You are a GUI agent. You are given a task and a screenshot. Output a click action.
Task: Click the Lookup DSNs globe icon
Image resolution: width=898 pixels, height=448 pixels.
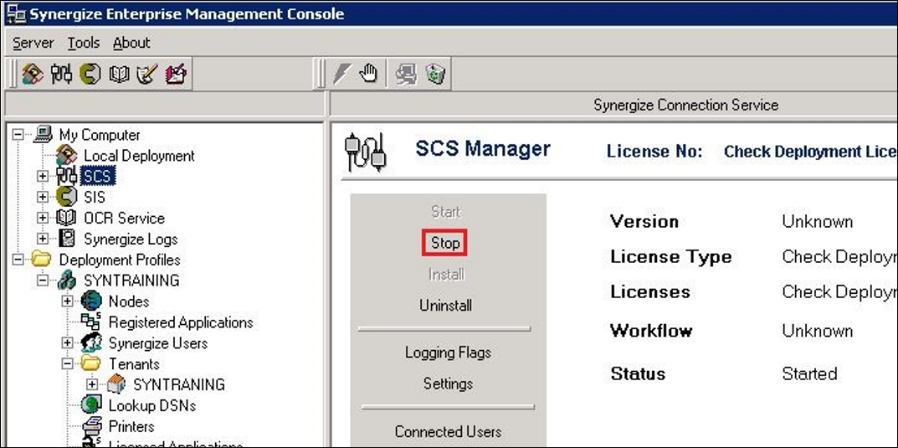click(x=92, y=405)
